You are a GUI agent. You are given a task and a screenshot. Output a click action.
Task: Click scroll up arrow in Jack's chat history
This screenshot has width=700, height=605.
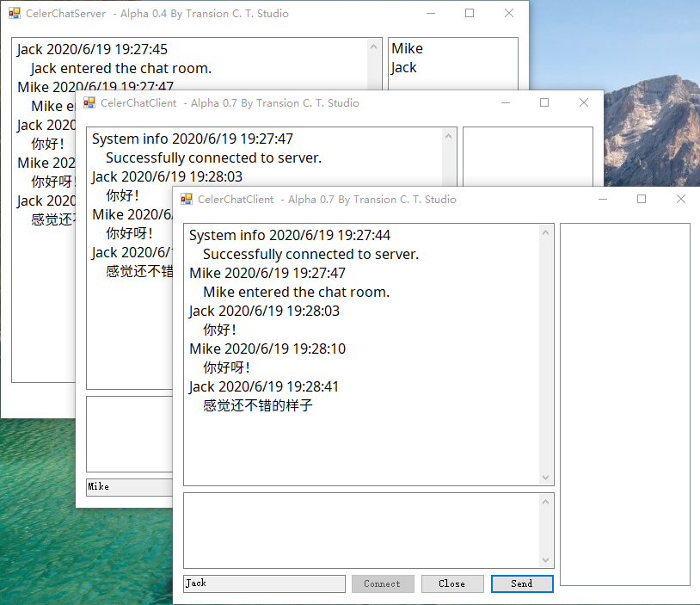[x=545, y=232]
